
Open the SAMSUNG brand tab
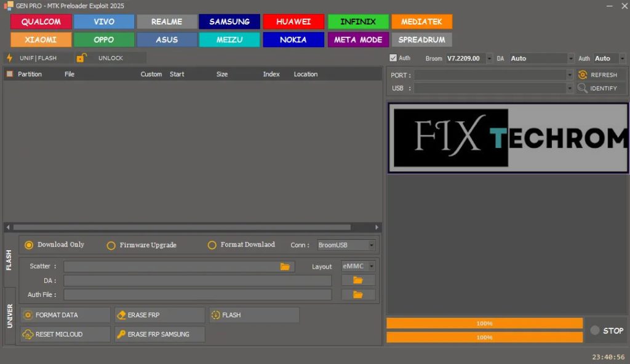[229, 22]
